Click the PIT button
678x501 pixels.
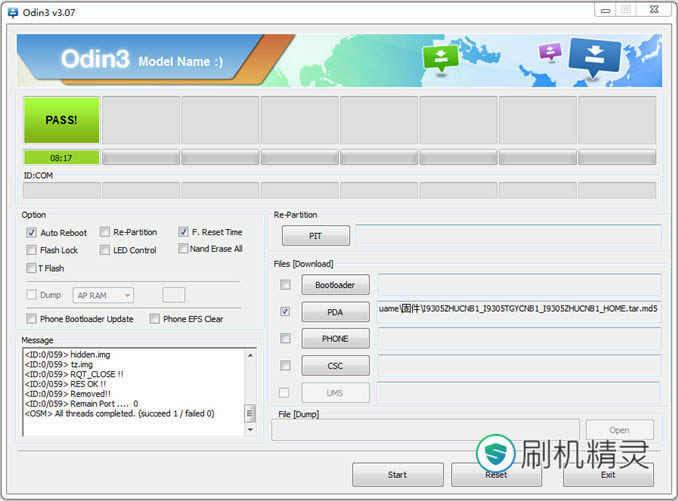[x=316, y=236]
